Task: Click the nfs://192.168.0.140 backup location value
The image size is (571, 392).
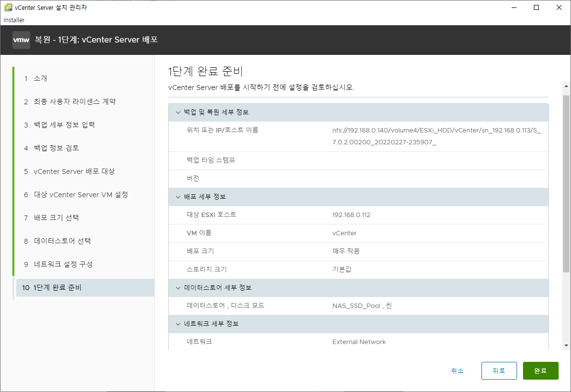Action: point(436,136)
